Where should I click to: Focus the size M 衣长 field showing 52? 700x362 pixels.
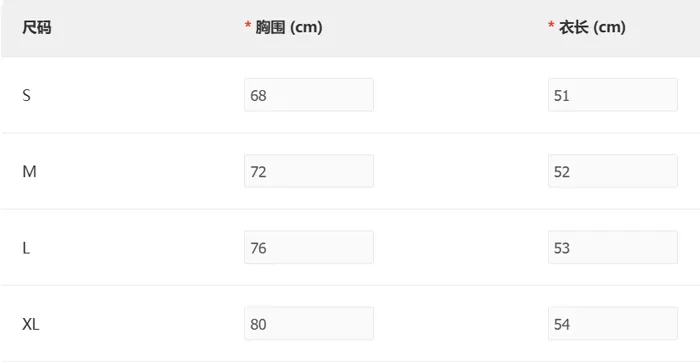[x=613, y=171]
